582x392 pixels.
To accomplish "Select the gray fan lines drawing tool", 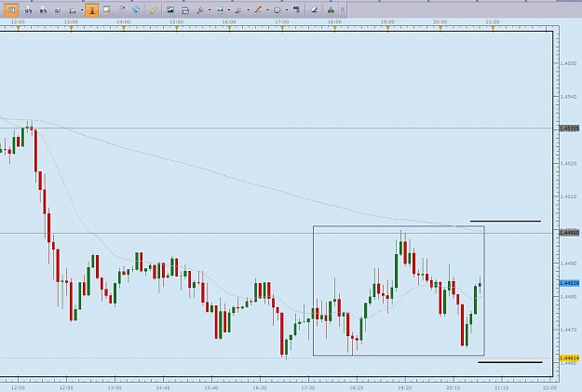I will coord(238,10).
